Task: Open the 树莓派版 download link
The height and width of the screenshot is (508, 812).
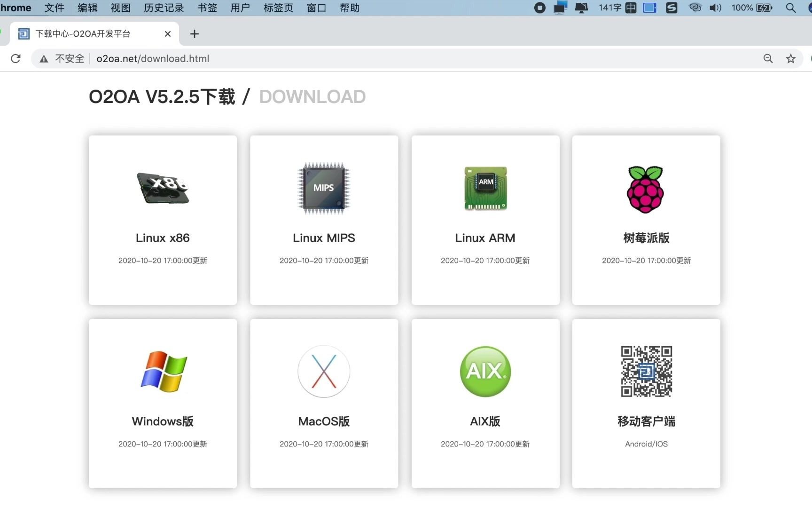Action: click(x=646, y=238)
